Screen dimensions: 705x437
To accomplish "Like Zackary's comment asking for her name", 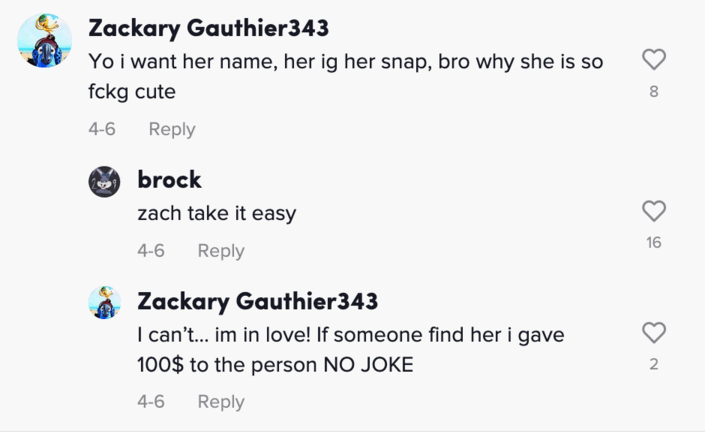I will pyautogui.click(x=653, y=61).
